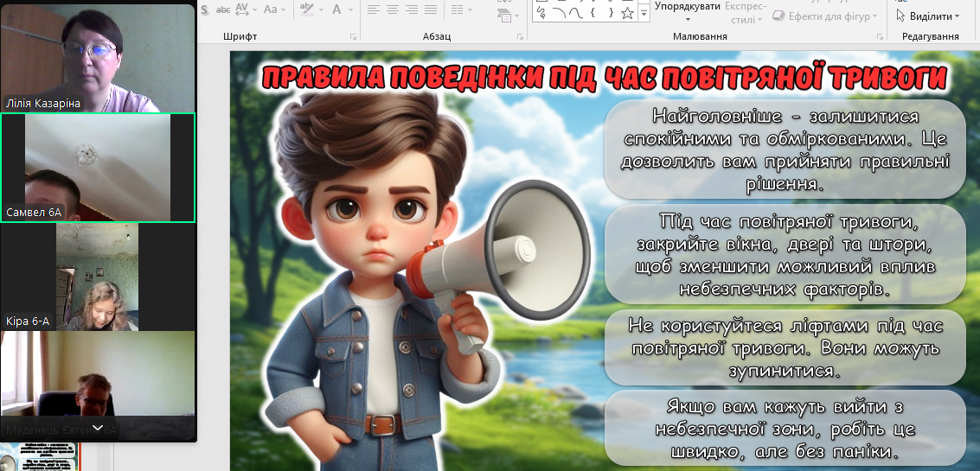This screenshot has height=471, width=980.
Task: Apply text highlight color
Action: (x=307, y=10)
